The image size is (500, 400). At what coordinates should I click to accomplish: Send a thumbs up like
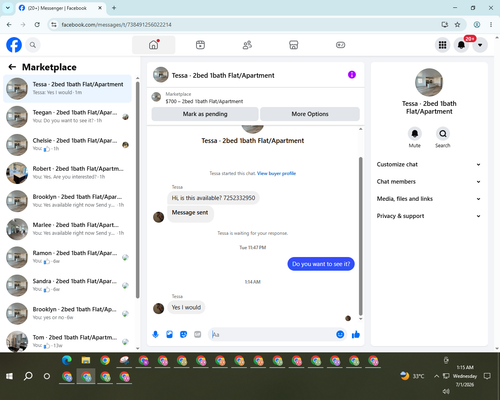(x=356, y=334)
